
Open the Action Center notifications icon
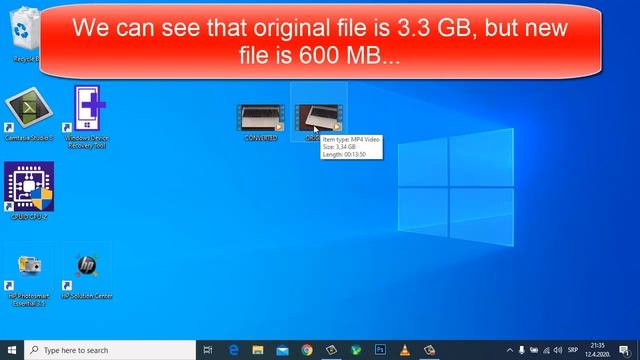point(624,350)
